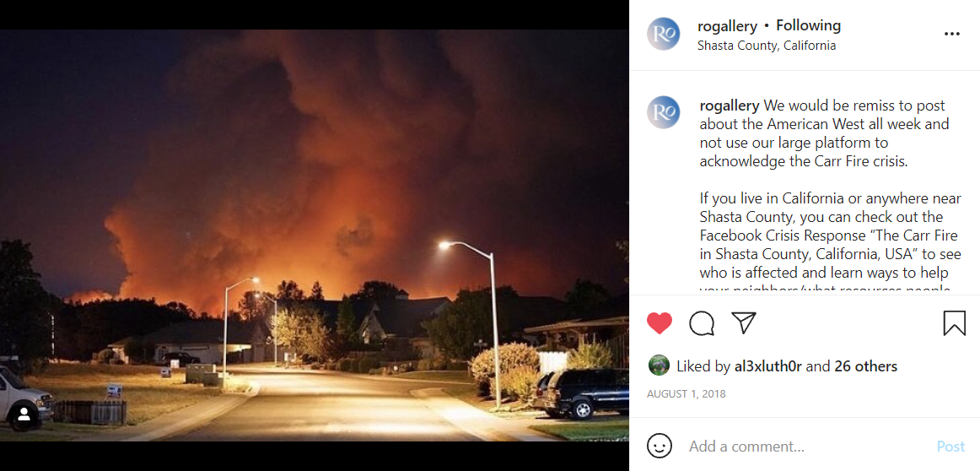Submit comment with the Post button
980x471 pixels.
(x=950, y=447)
